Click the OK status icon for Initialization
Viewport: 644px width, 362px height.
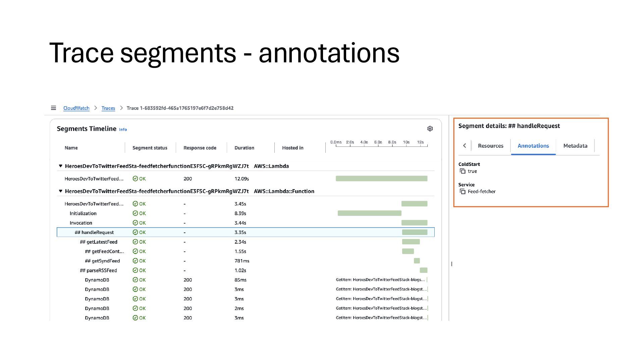point(135,213)
